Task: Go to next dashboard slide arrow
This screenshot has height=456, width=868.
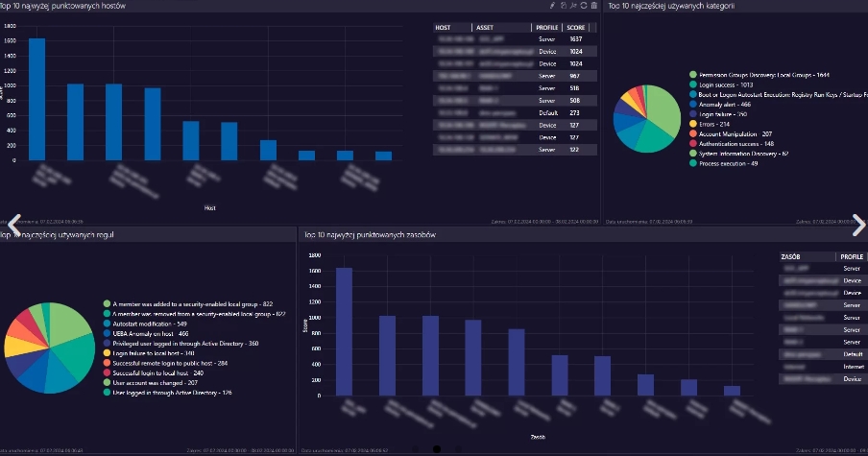Action: 858,225
